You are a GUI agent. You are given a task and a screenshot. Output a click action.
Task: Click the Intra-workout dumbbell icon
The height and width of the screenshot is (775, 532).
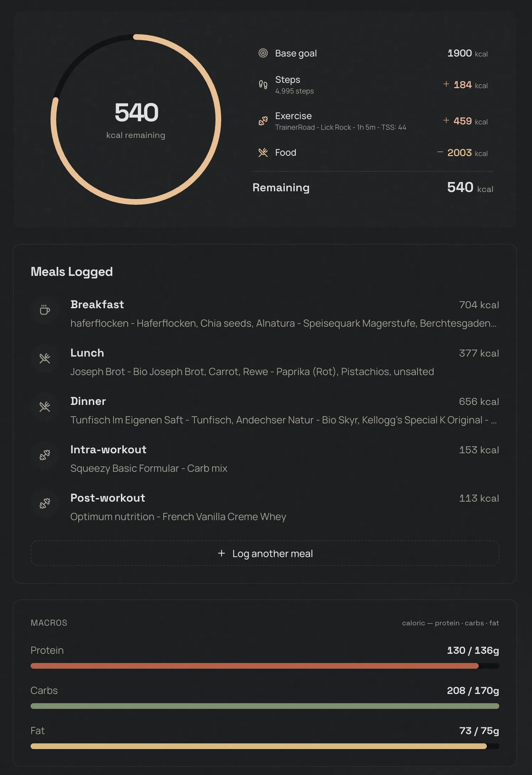tap(45, 455)
